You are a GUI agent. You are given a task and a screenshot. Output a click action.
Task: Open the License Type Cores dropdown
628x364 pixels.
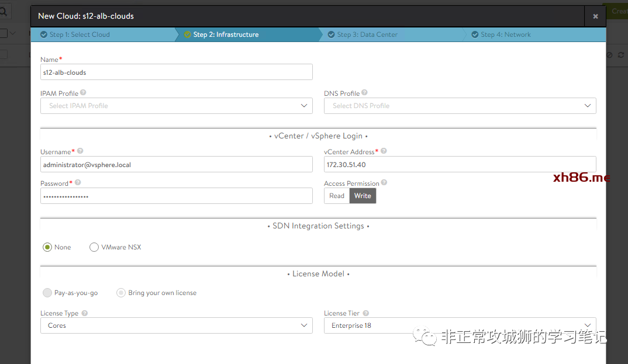coord(176,325)
